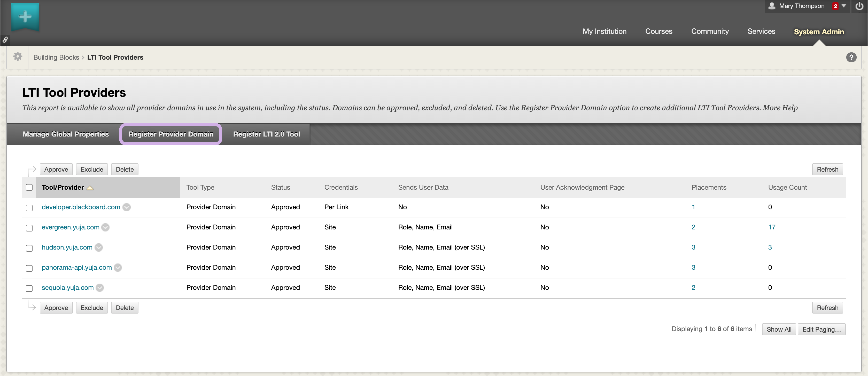Click the user avatar icon near Mary Thompson

tap(772, 6)
